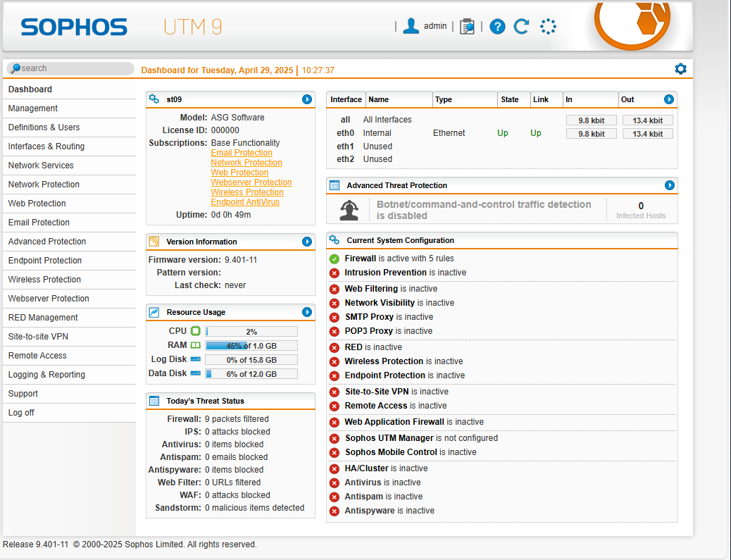
Task: Expand Version Information panel arrow
Action: (307, 242)
